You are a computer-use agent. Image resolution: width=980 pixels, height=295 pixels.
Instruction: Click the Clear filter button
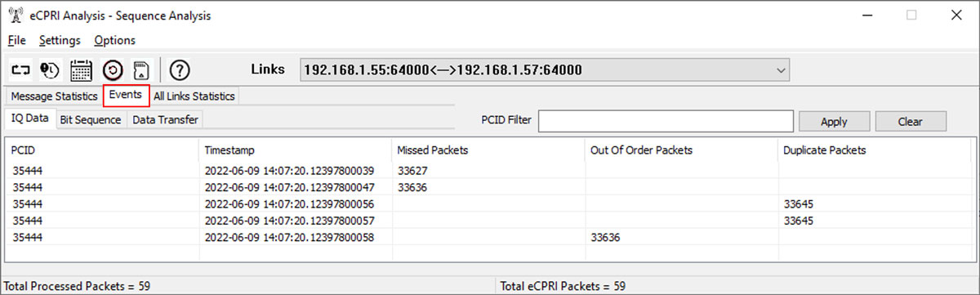pos(911,121)
